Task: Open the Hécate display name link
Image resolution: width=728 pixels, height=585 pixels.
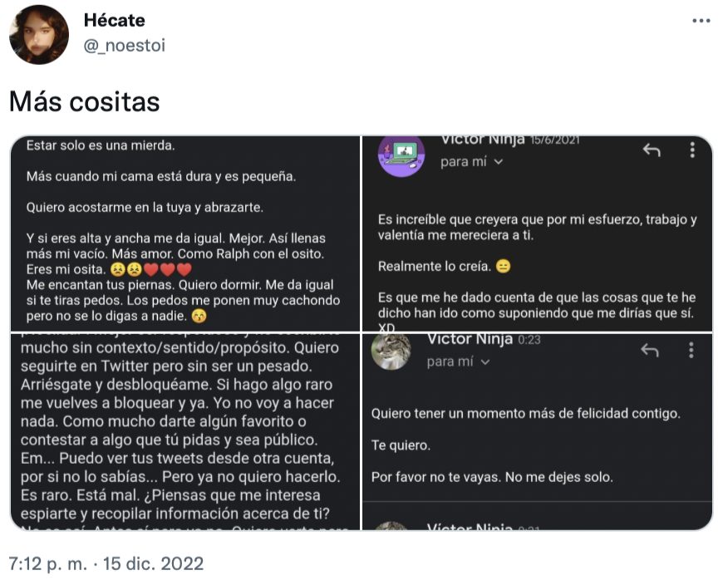Action: [114, 21]
